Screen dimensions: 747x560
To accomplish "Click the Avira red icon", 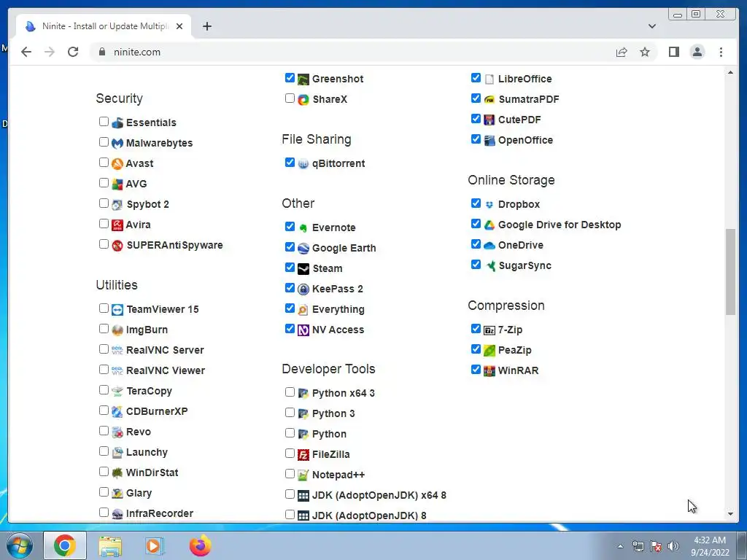I will pyautogui.click(x=117, y=225).
